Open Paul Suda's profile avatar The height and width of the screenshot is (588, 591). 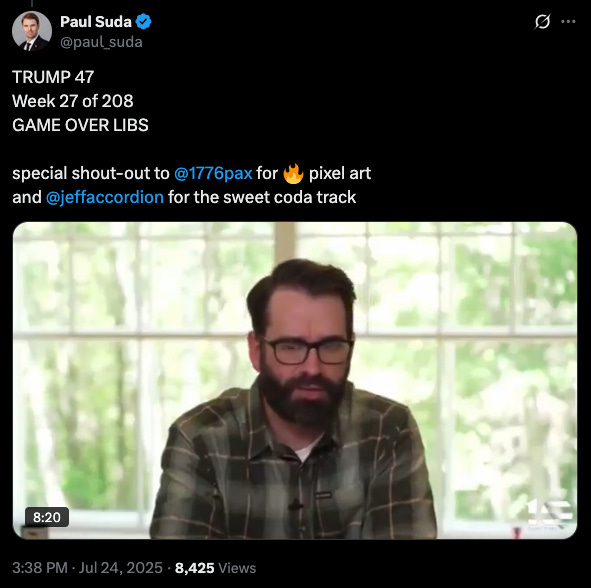click(32, 31)
